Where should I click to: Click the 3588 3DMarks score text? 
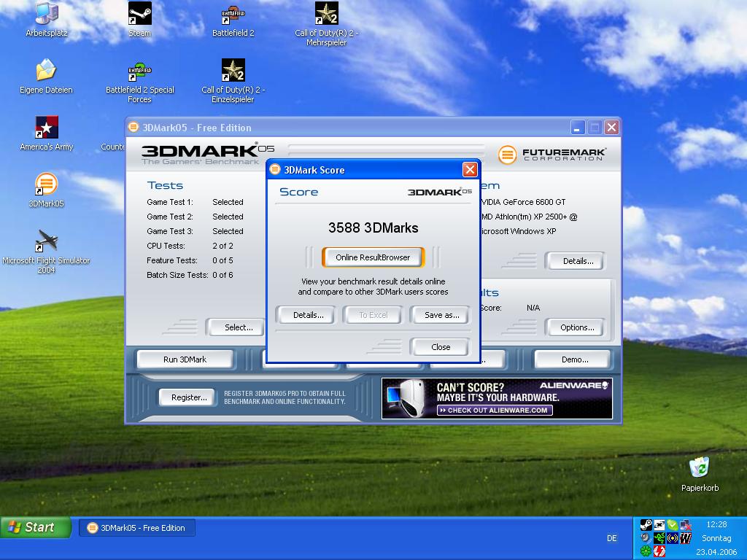(373, 227)
